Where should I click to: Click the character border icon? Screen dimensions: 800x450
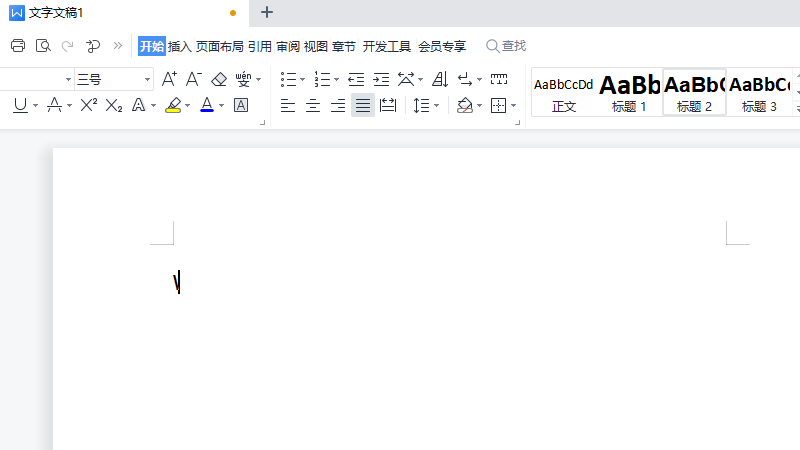(x=241, y=105)
